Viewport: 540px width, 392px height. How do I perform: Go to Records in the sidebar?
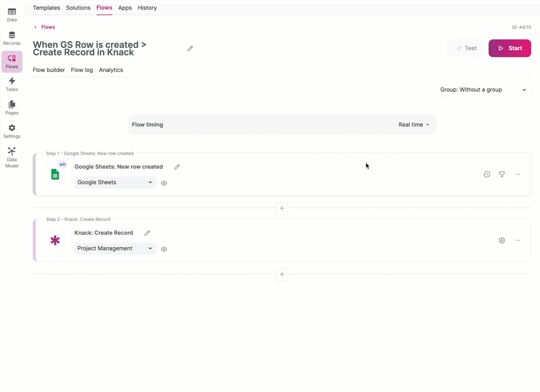[12, 38]
